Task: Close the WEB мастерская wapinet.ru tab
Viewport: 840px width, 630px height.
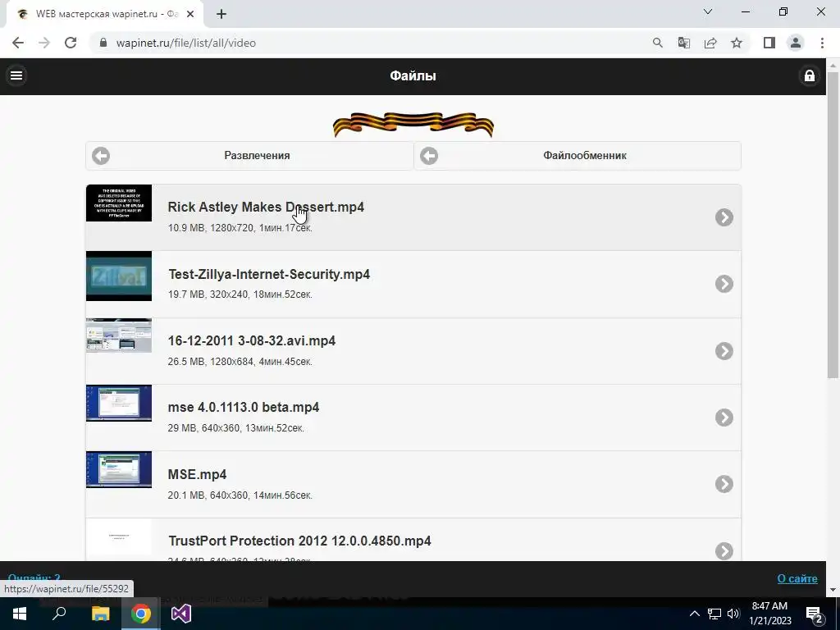Action: (190, 15)
